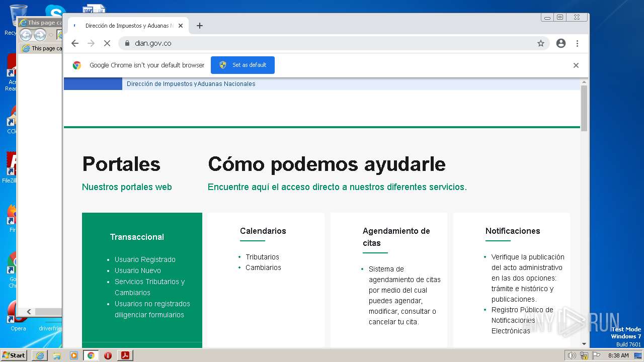Open the Usuario Registrado link
Image resolution: width=644 pixels, height=362 pixels.
pos(145,259)
